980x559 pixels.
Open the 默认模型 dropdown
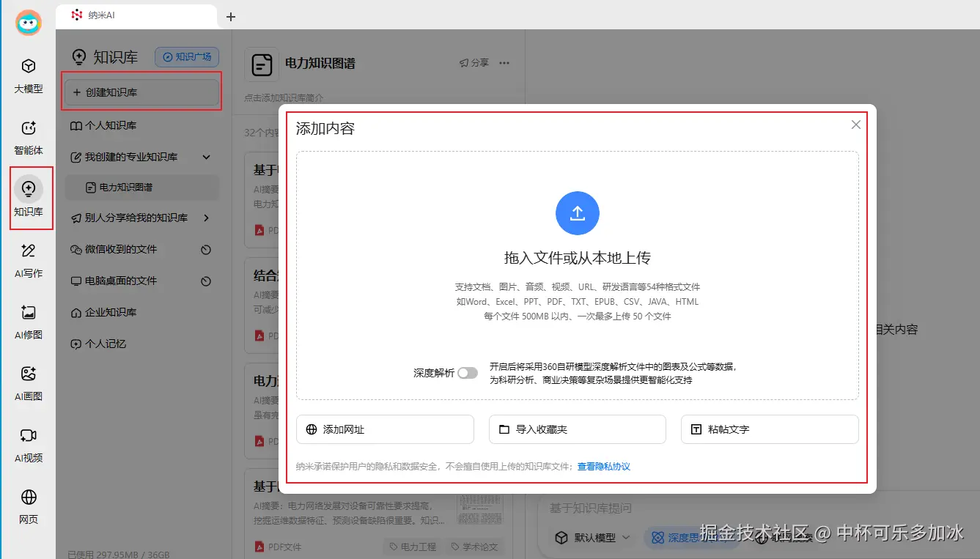click(592, 538)
